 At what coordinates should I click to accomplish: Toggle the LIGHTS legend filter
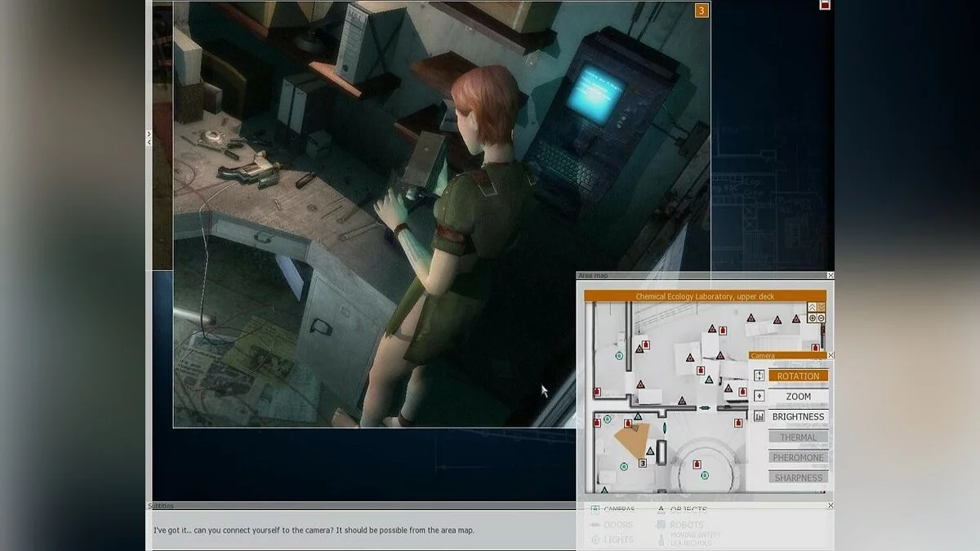point(612,540)
